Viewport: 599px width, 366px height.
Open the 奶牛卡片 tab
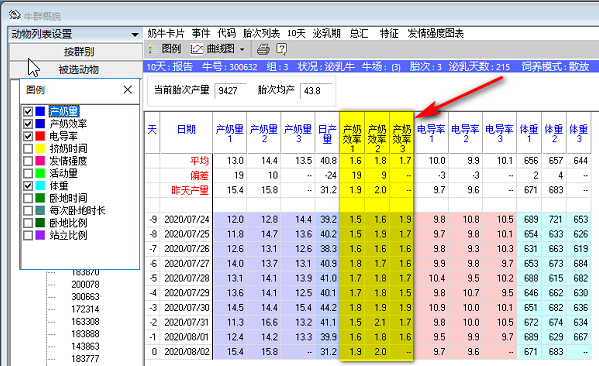pyautogui.click(x=166, y=34)
